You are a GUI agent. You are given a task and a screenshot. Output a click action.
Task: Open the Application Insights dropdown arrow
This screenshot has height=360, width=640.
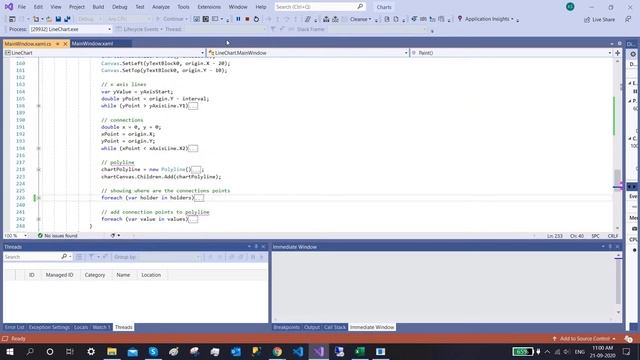[512, 19]
